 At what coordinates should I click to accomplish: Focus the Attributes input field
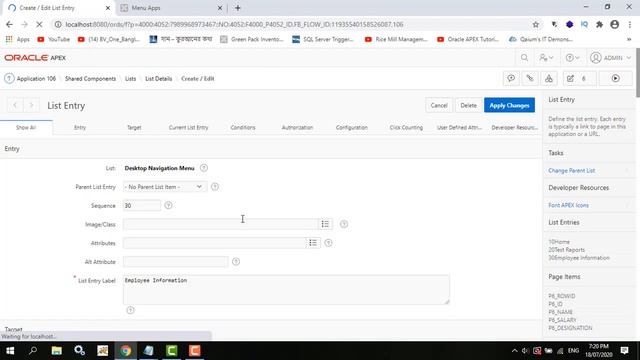[x=215, y=243]
